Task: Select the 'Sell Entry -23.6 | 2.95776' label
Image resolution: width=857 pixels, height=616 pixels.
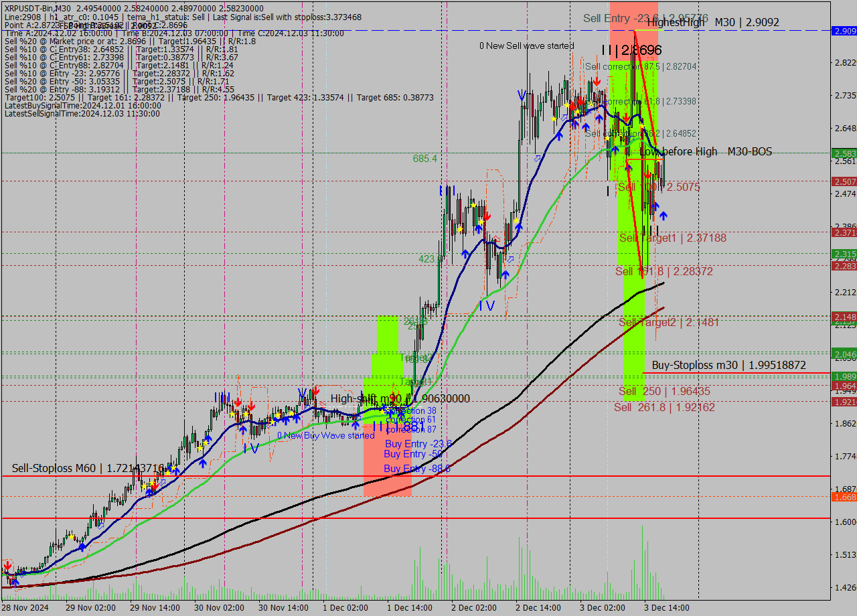Action: tap(645, 18)
